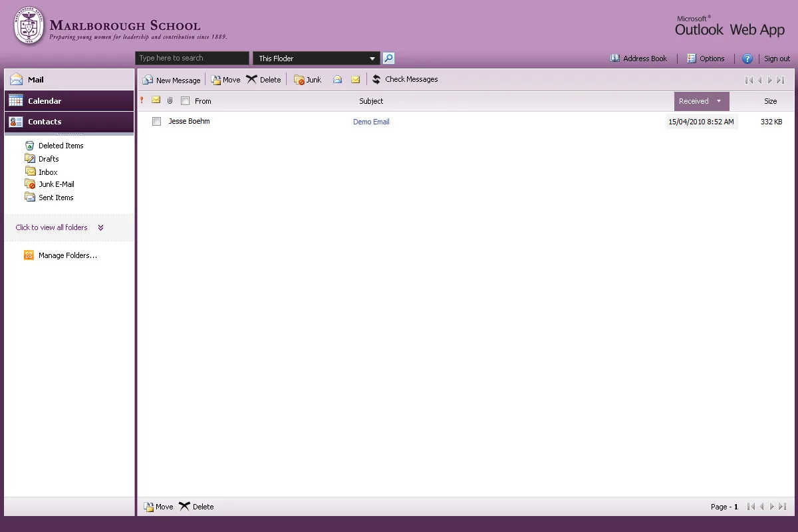The height and width of the screenshot is (532, 798).
Task: Tick the select-all checkbox in header row
Action: tap(186, 101)
